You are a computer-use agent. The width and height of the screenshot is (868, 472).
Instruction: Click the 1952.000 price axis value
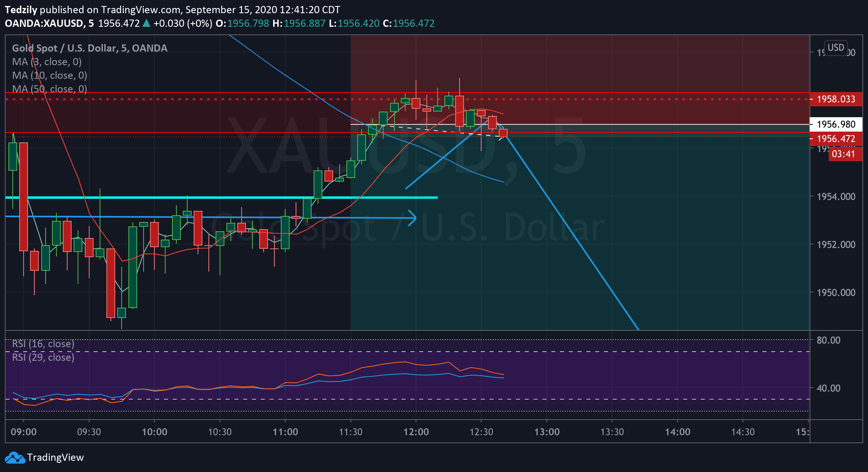click(836, 244)
